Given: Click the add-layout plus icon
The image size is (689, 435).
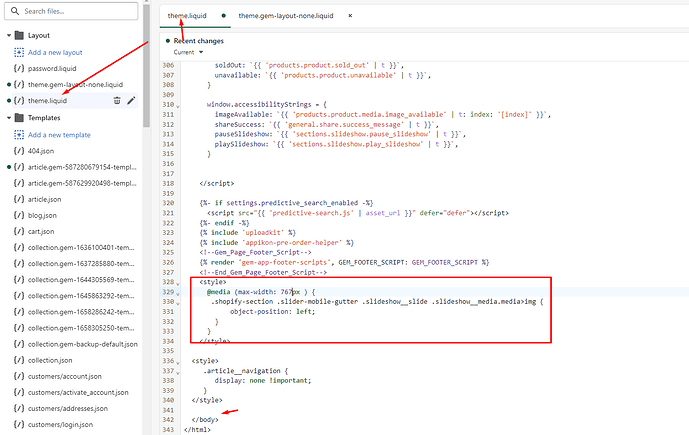Looking at the screenshot, I should pyautogui.click(x=20, y=51).
